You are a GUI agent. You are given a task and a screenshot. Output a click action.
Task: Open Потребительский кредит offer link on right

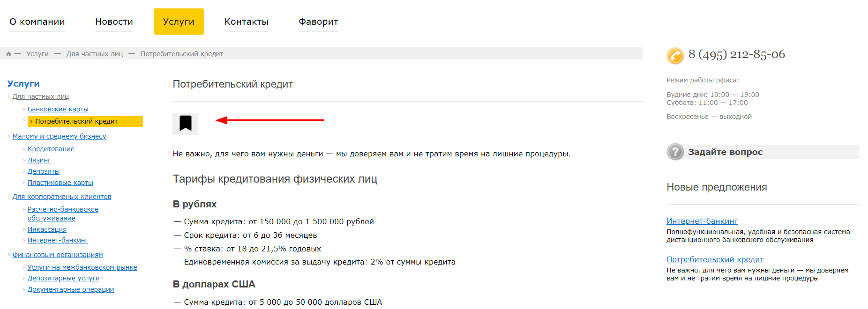[x=715, y=259]
